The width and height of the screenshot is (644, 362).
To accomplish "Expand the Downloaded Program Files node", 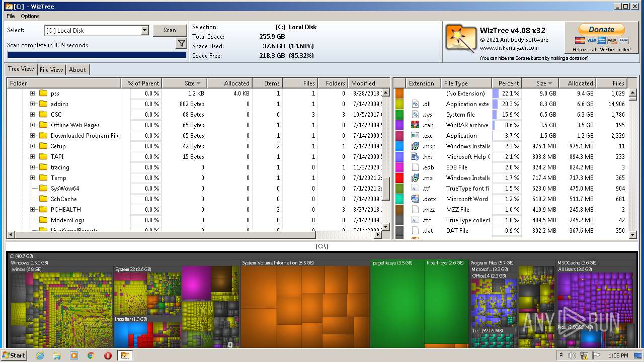I will (x=33, y=135).
